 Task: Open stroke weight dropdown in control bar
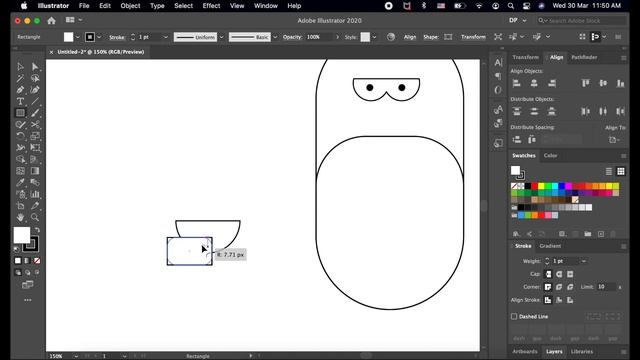click(166, 37)
